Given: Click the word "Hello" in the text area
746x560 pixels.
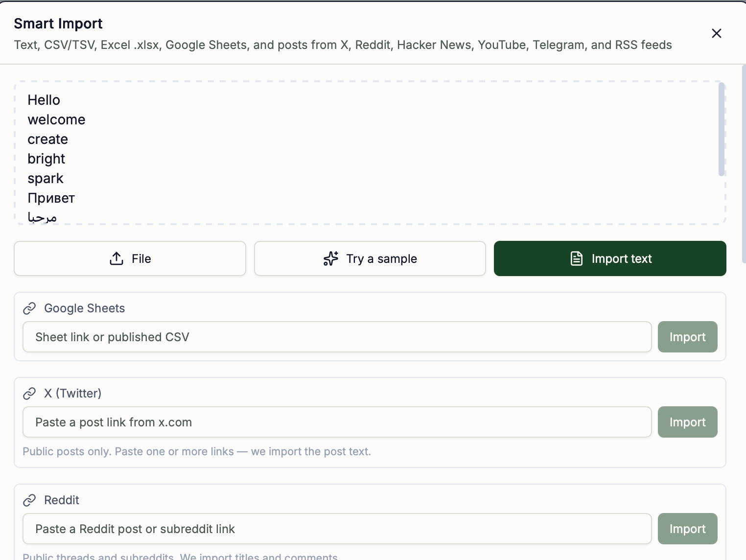Looking at the screenshot, I should click(44, 100).
